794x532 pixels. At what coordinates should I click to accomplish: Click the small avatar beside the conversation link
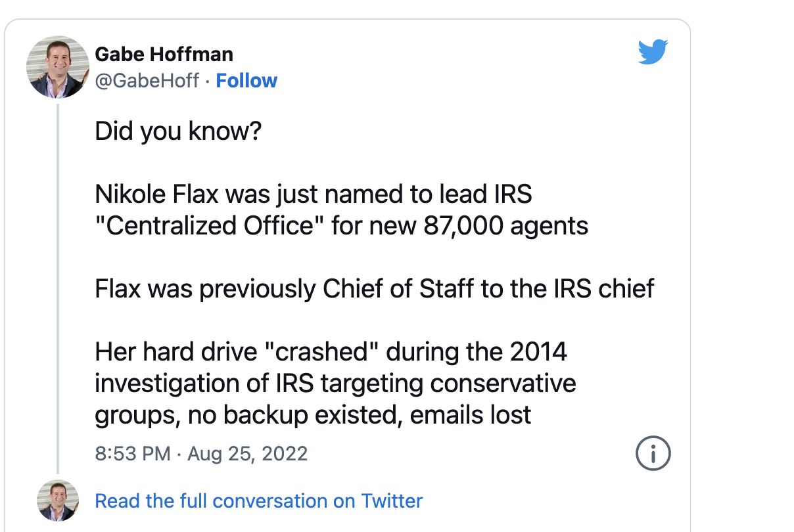click(58, 501)
